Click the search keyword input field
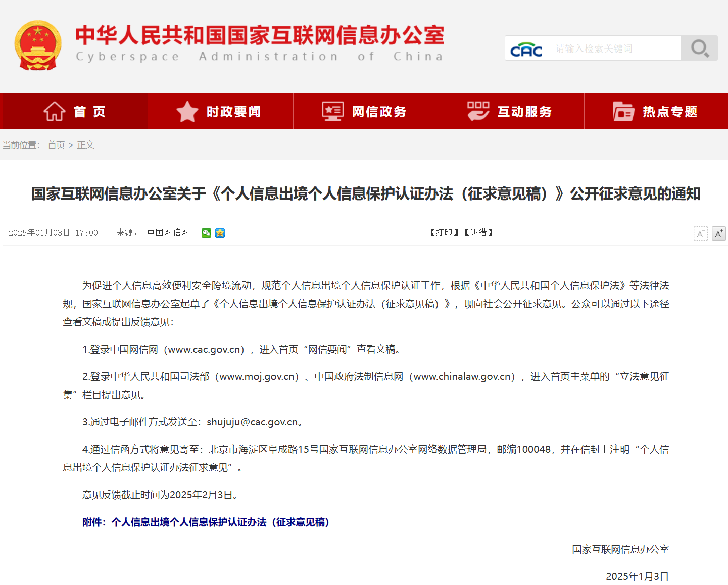The width and height of the screenshot is (728, 585). [x=615, y=48]
